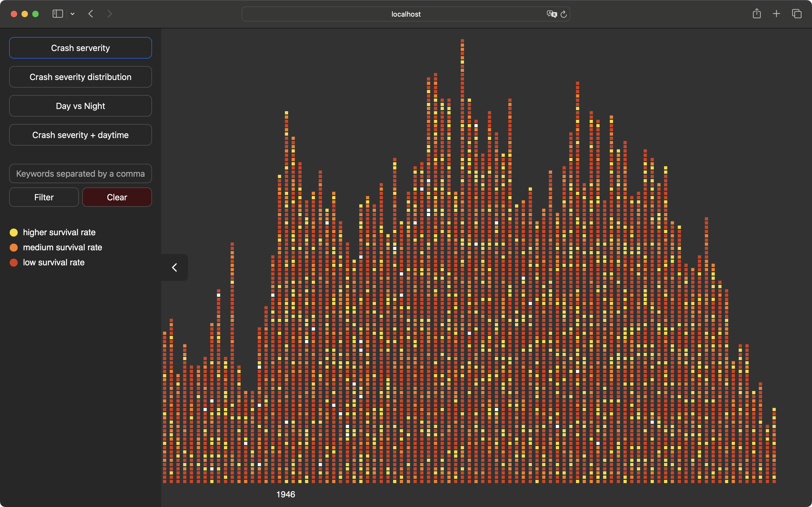Open the Share icon menu

tap(756, 14)
